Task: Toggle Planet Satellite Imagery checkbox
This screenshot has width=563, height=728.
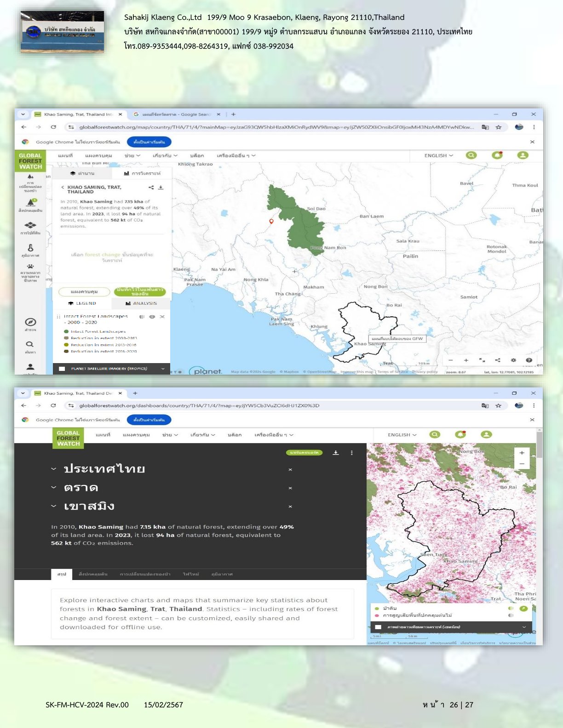Action: pyautogui.click(x=62, y=369)
